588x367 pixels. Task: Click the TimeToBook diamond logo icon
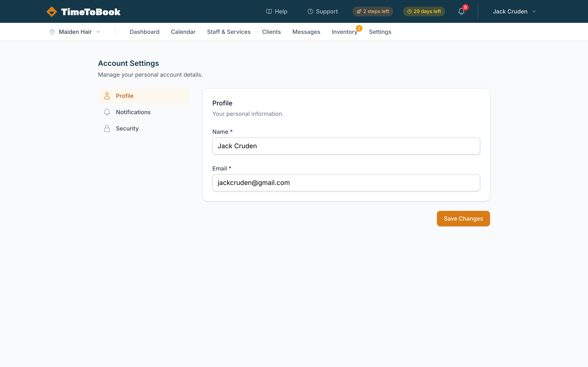(x=52, y=11)
